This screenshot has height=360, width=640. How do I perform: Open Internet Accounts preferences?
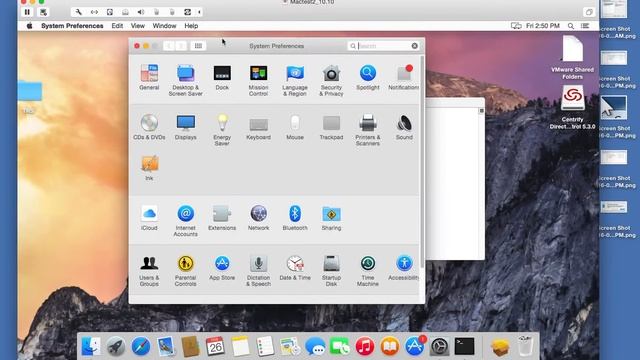(185, 220)
